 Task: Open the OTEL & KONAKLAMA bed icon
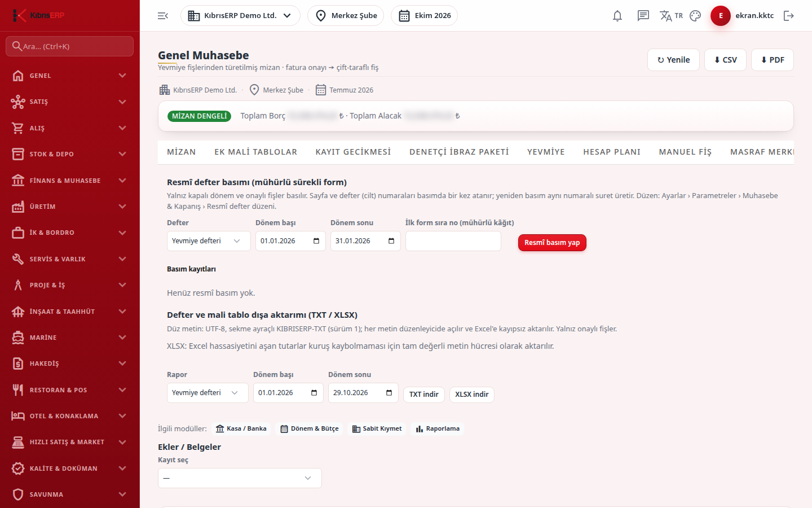point(18,416)
